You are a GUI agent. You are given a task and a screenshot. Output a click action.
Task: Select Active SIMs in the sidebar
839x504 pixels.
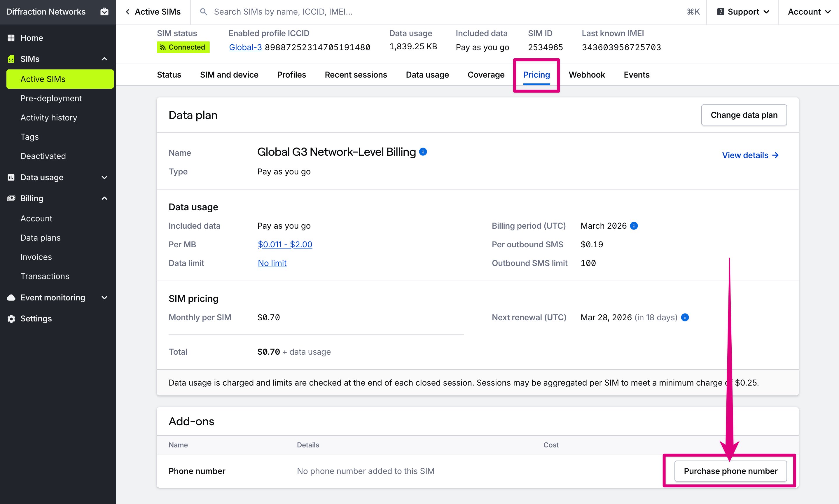pos(60,79)
